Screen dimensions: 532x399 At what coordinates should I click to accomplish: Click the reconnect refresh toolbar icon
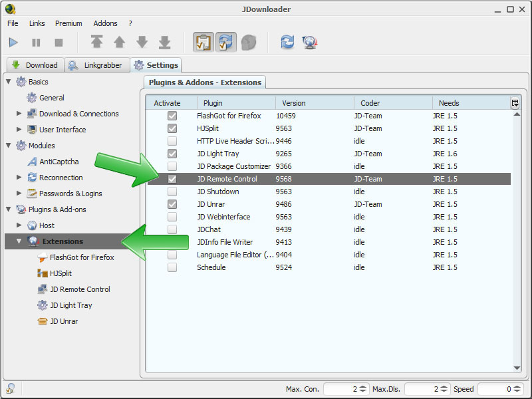(x=287, y=43)
